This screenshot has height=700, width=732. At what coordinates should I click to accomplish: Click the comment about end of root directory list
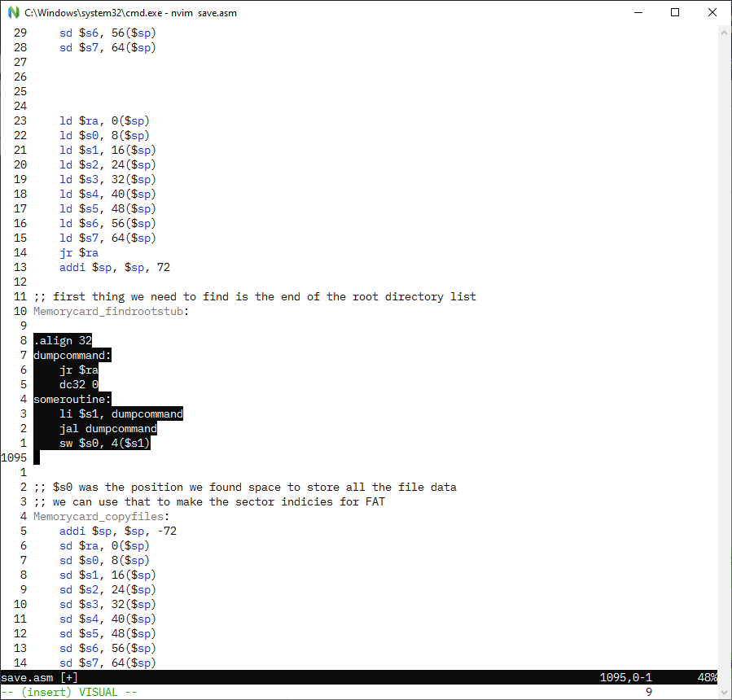pyautogui.click(x=254, y=297)
